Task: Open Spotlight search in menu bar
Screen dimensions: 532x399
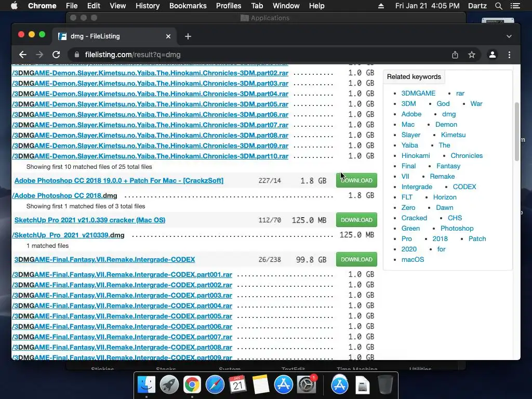Action: (498, 6)
